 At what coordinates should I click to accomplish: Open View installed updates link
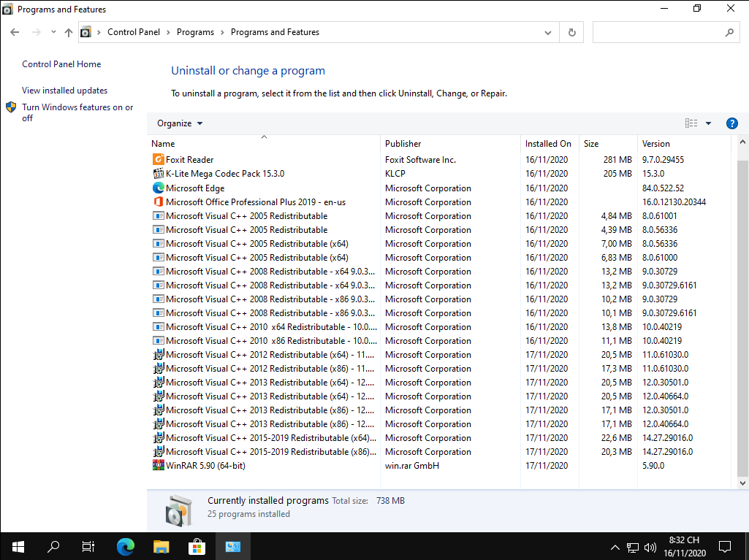(64, 91)
